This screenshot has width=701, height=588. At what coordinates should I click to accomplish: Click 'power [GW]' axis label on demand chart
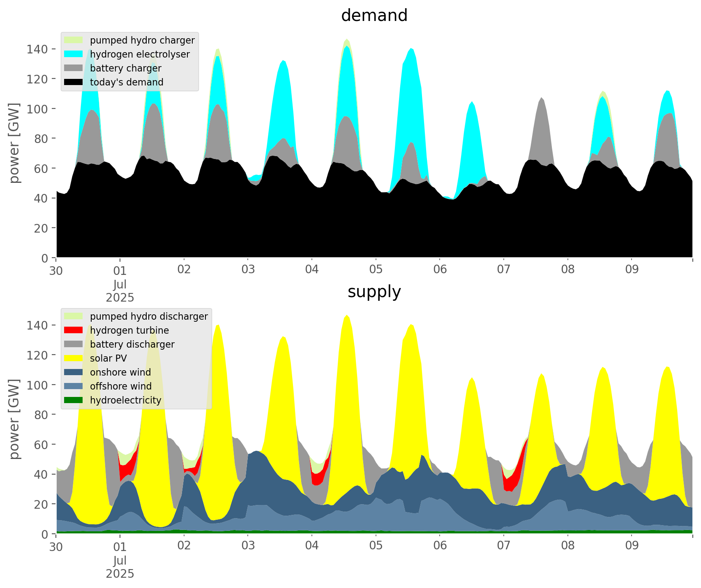tap(14, 143)
